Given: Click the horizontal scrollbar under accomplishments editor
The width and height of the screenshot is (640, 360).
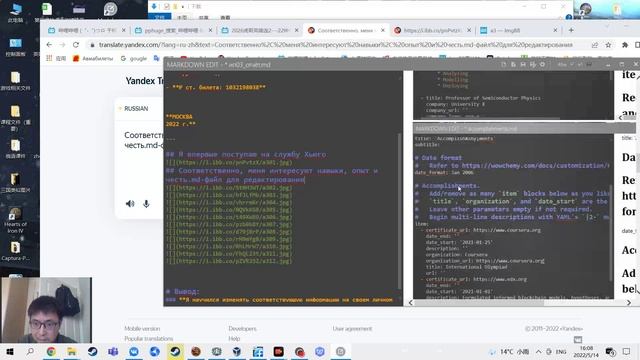Looking at the screenshot, I should pos(478,302).
